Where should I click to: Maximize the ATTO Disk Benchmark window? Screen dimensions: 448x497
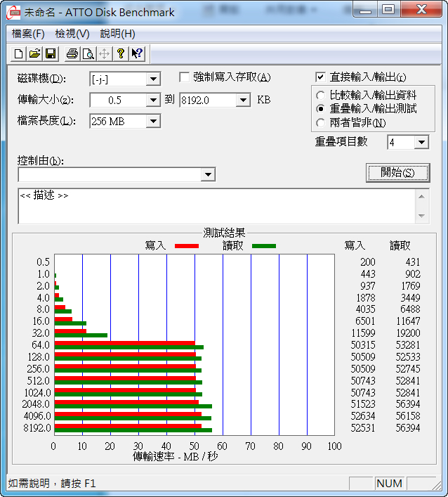388,10
